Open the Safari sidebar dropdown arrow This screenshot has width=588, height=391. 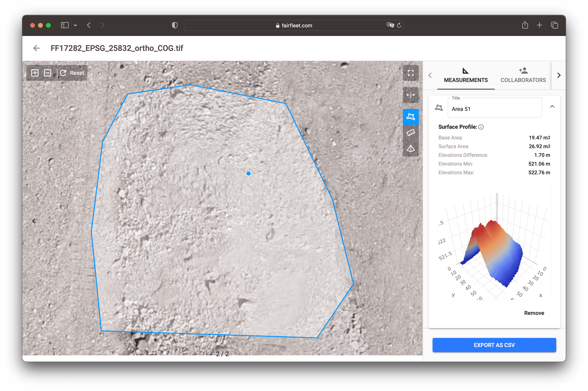(75, 25)
